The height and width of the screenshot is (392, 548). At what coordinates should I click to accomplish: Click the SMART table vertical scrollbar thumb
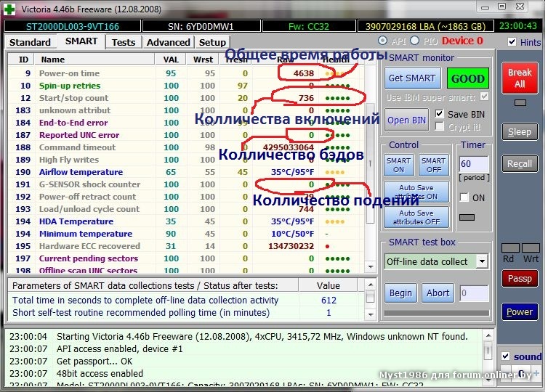[370, 163]
